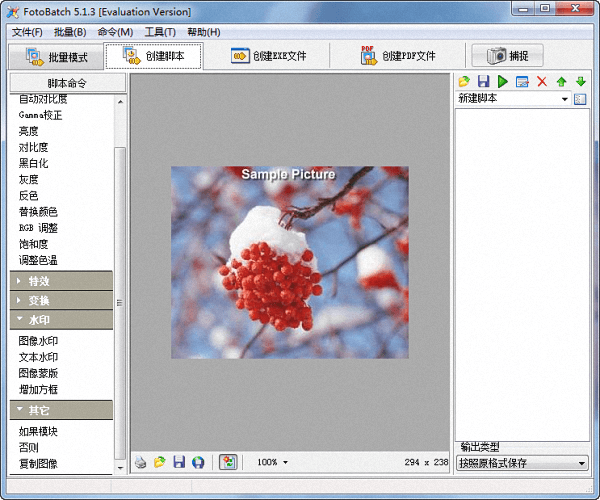The height and width of the screenshot is (500, 600).
Task: Collapse the 水印 section
Action: pyautogui.click(x=61, y=320)
